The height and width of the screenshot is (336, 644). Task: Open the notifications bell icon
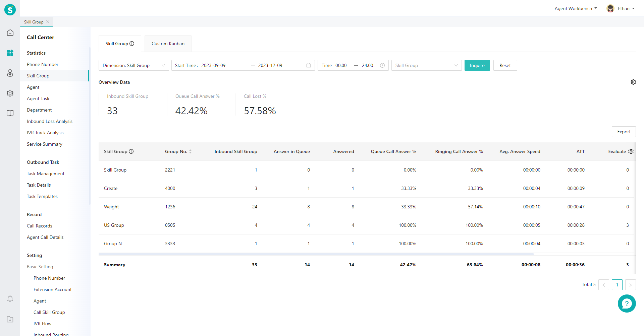tap(10, 299)
